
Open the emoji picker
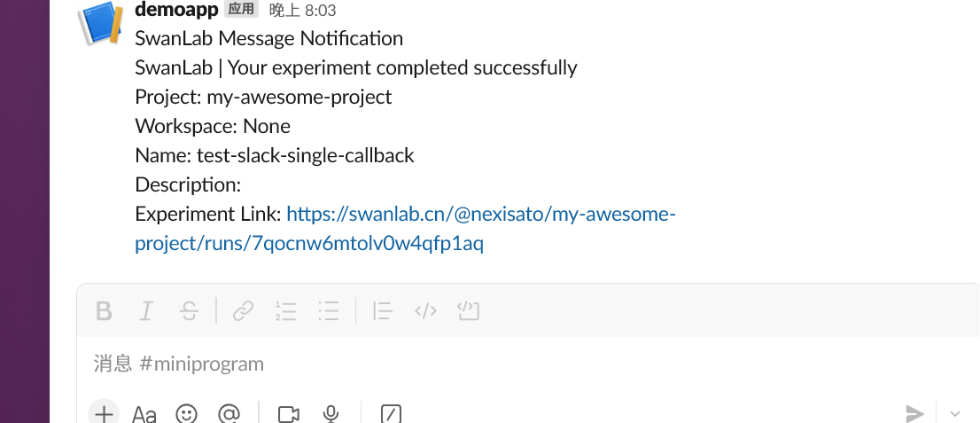pyautogui.click(x=186, y=413)
